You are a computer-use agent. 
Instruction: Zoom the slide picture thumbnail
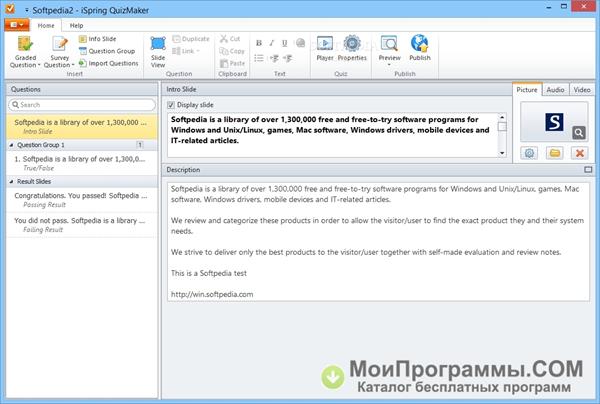point(579,133)
